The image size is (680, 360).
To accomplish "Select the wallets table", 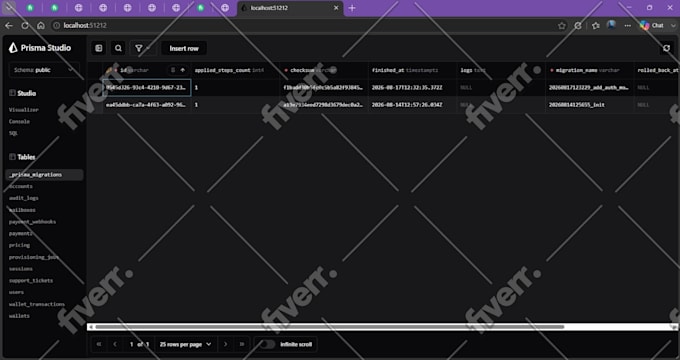I will click(x=20, y=316).
